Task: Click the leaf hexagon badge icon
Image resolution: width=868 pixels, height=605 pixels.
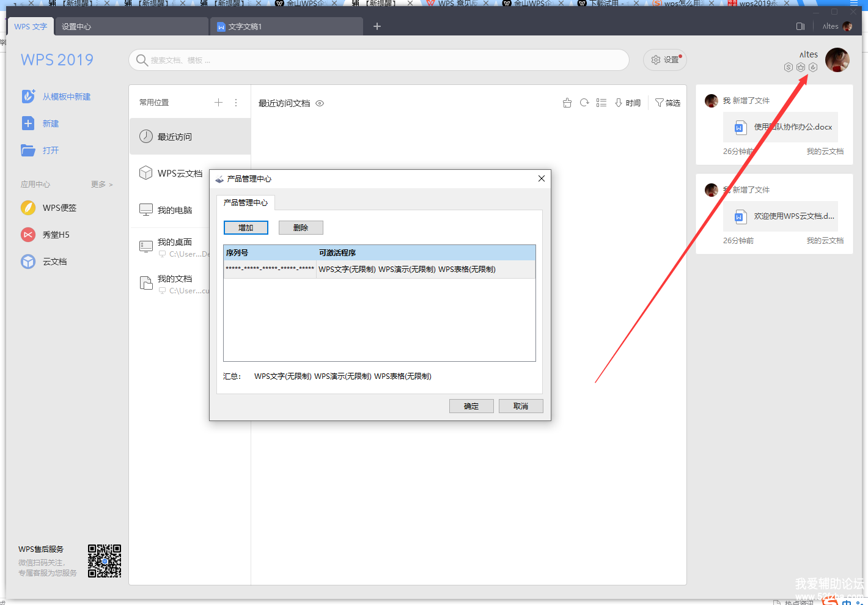Action: tap(813, 67)
